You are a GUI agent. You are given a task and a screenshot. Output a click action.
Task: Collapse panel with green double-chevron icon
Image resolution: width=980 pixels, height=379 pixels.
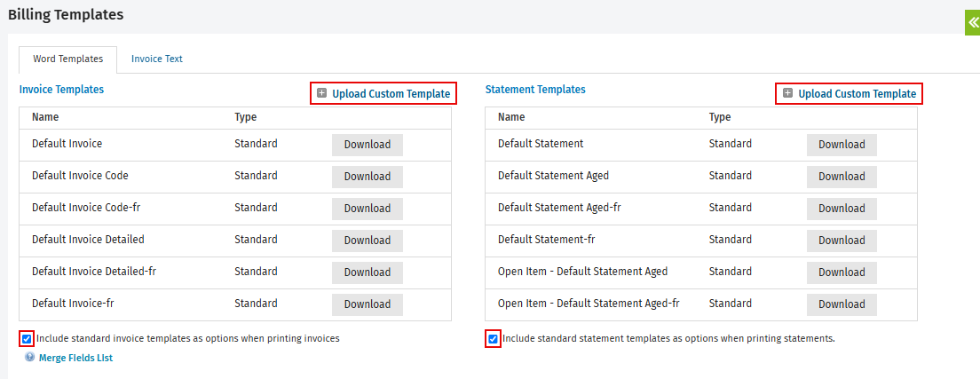(x=973, y=22)
